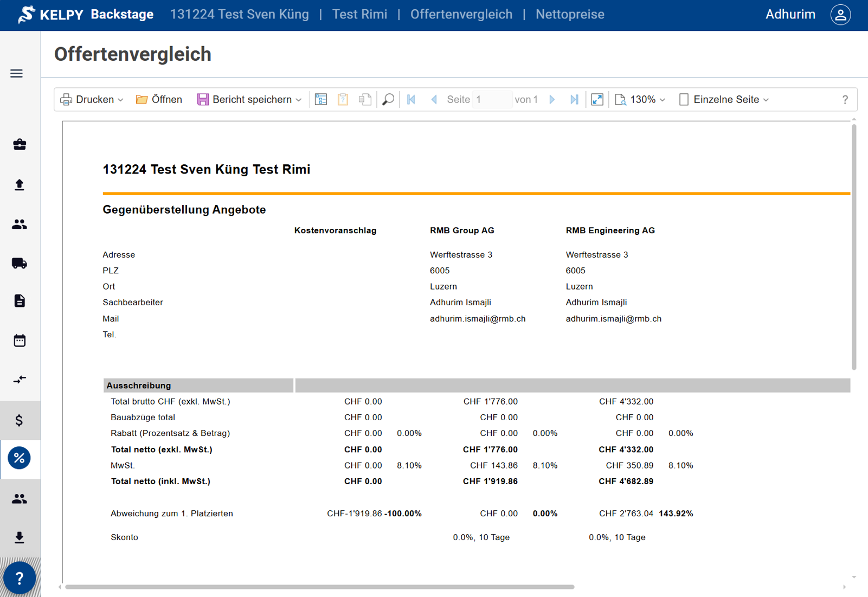Click the user profile avatar icon
Viewport: 868px width, 597px height.
click(840, 15)
